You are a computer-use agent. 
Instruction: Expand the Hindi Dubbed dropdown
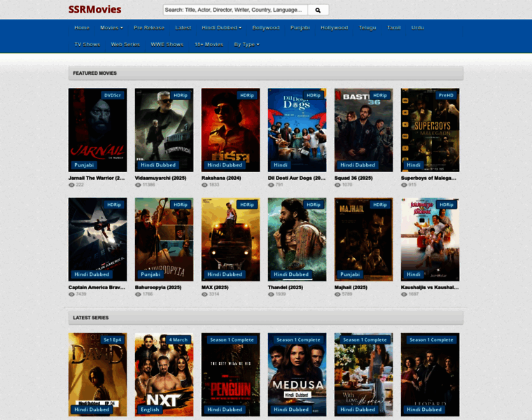tap(222, 28)
